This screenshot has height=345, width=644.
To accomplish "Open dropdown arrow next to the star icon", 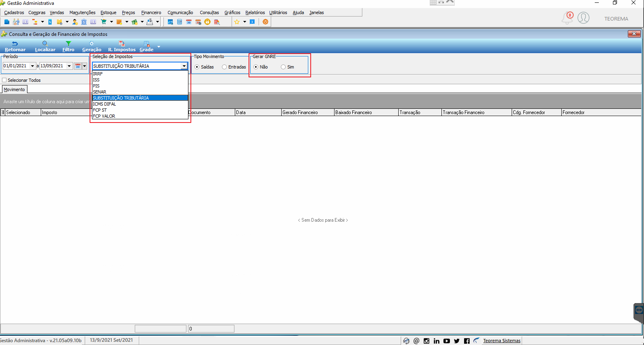I will coord(245,22).
